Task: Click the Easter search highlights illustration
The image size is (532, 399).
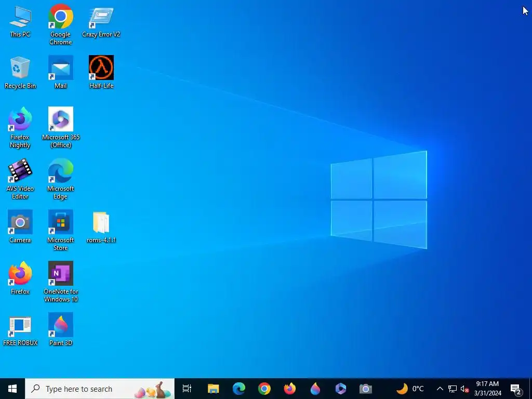Action: pos(152,390)
